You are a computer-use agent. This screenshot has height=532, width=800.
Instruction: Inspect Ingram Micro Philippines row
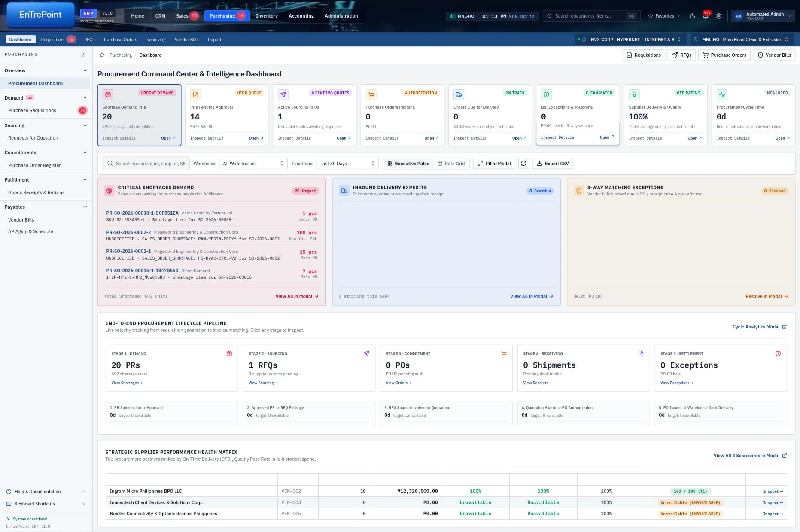[773, 491]
